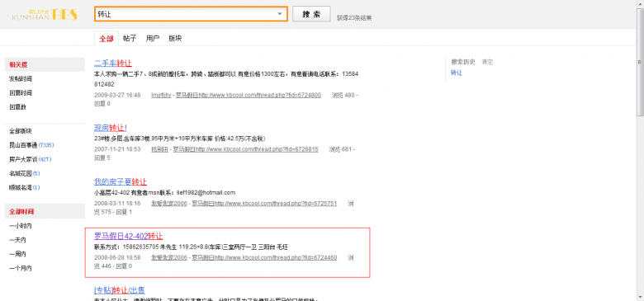644x301 pixels.
Task: Click the 搜索历史 heading
Action: tap(463, 63)
